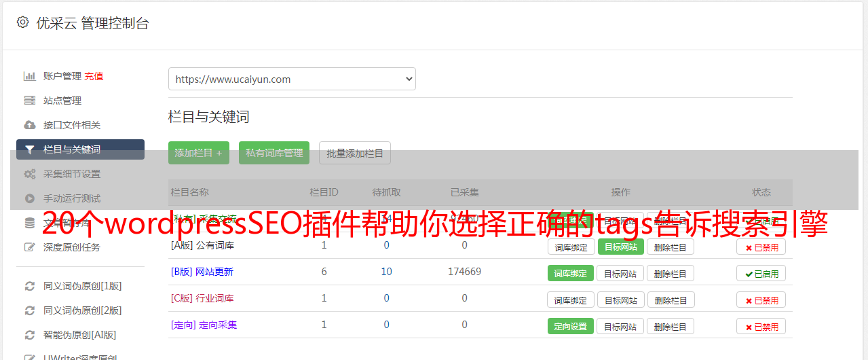Screen dimensions: 868x360
Task: Open 目标网站 for the 网站更新 row
Action: [x=620, y=273]
